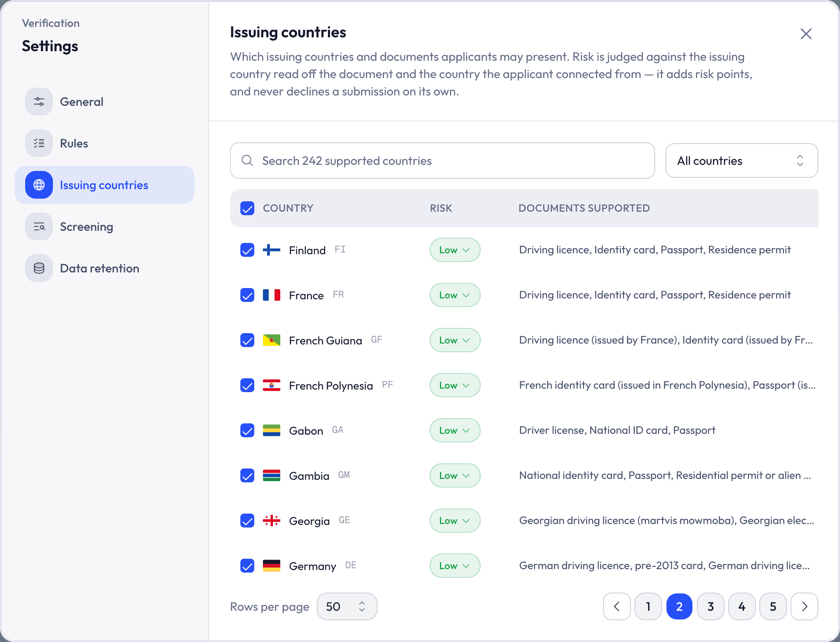Open French Polynesia's Low risk dropdown

point(455,385)
